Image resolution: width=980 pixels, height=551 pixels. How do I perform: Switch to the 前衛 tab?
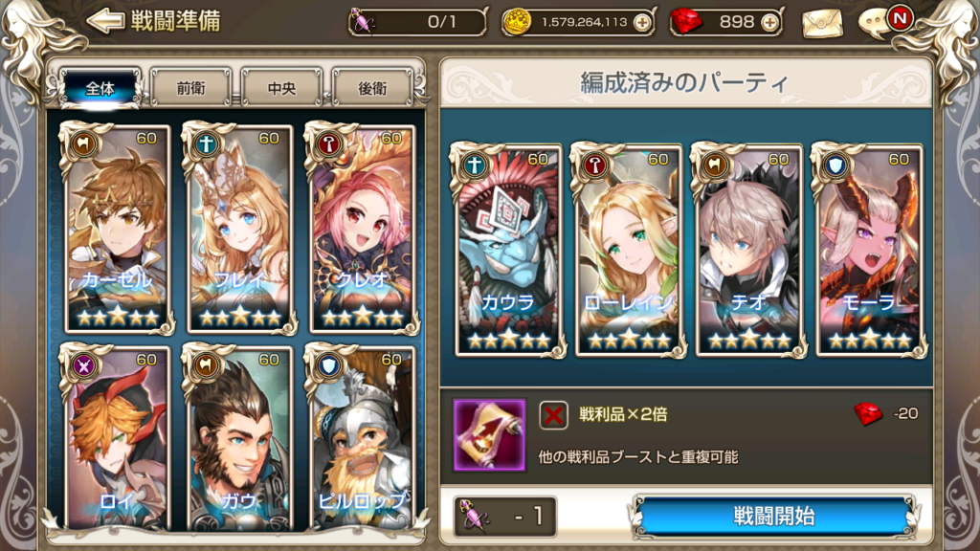point(190,88)
